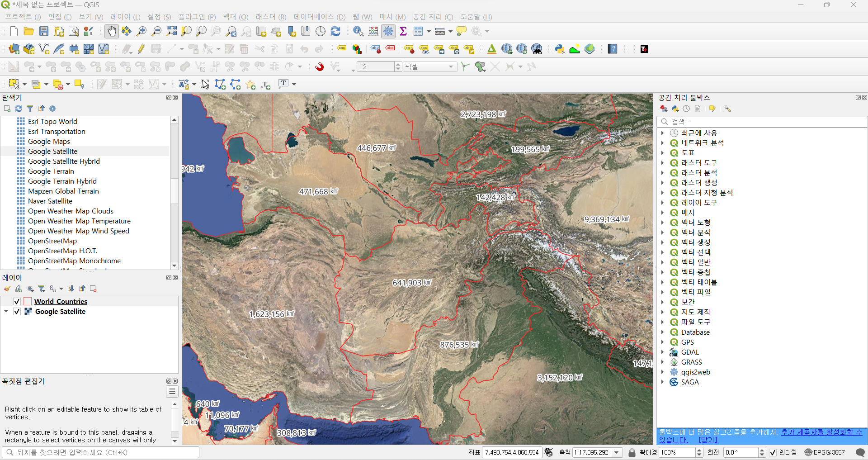Increase the rotation value stepper
Viewport: 868px width, 460px height.
click(762, 450)
